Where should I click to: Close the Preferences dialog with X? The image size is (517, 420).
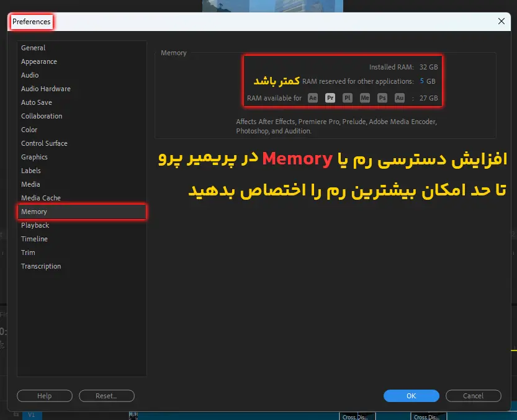point(501,22)
